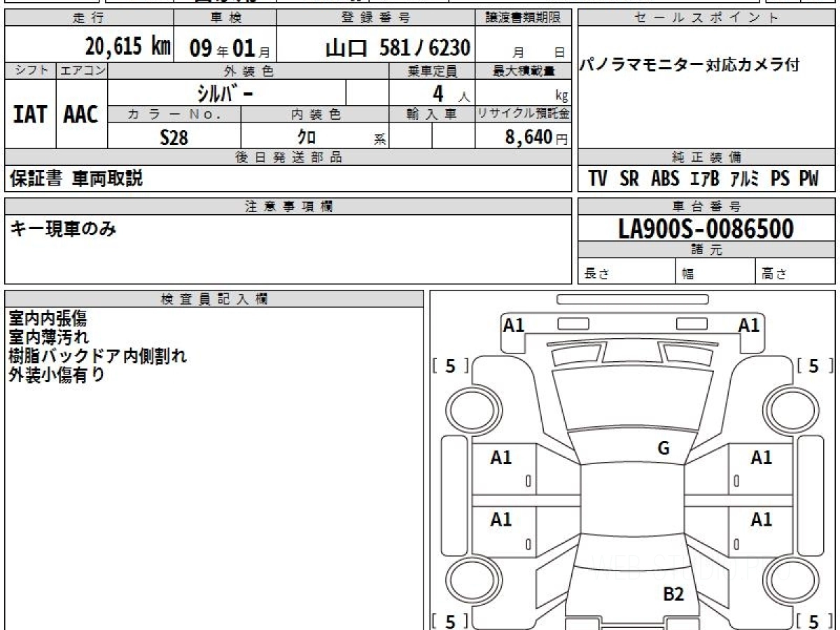Screen dimensions: 840x630
Task: Click the G mark on the windshield
Action: tap(664, 449)
